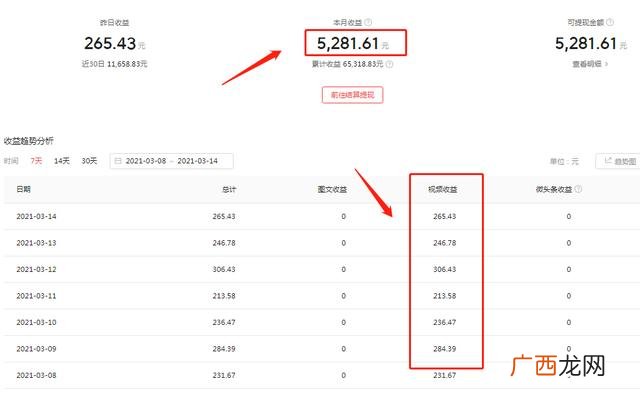
Task: Click 总计 value 236.47 in 2021-03-10 row
Action: pos(224,323)
